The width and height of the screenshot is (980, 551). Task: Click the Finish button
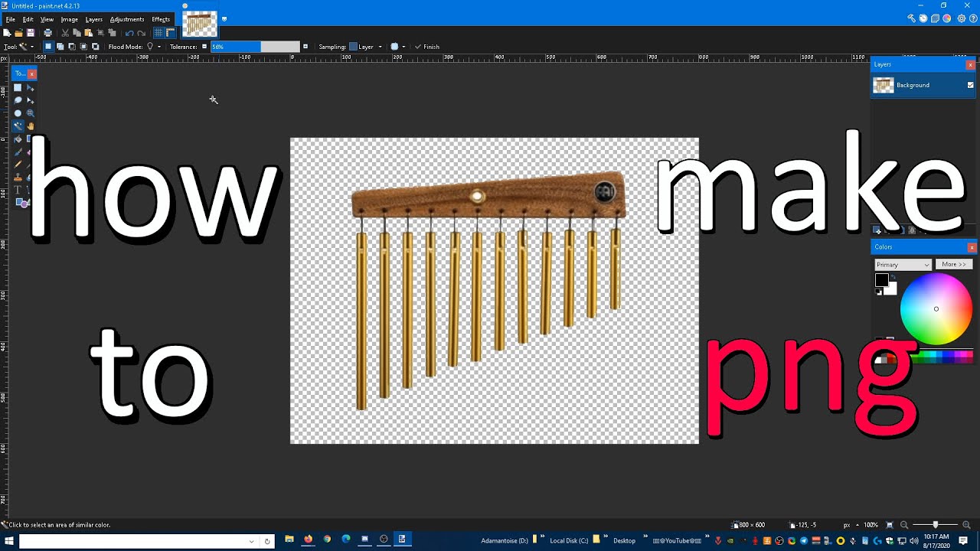(427, 47)
